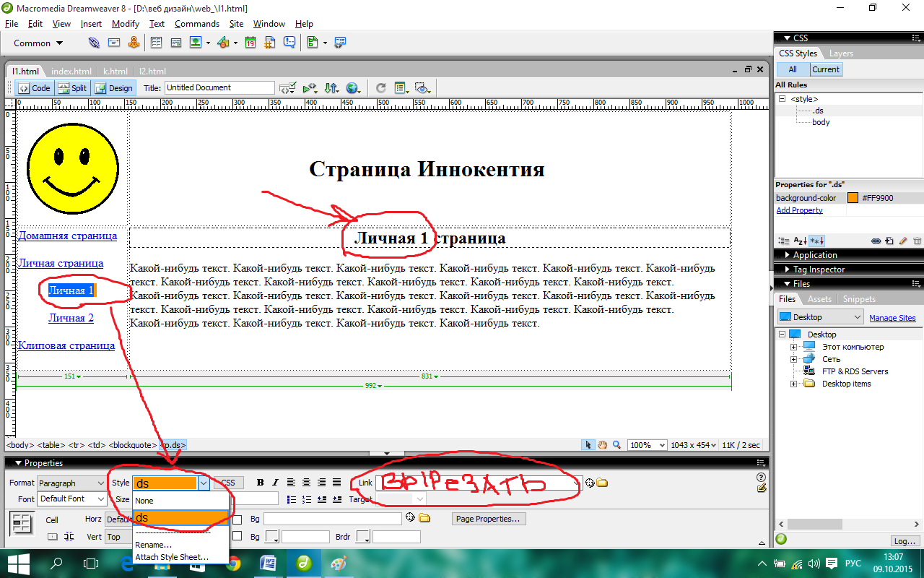Insert an email link via toolbar icon
This screenshot has height=578, width=924.
coord(114,43)
